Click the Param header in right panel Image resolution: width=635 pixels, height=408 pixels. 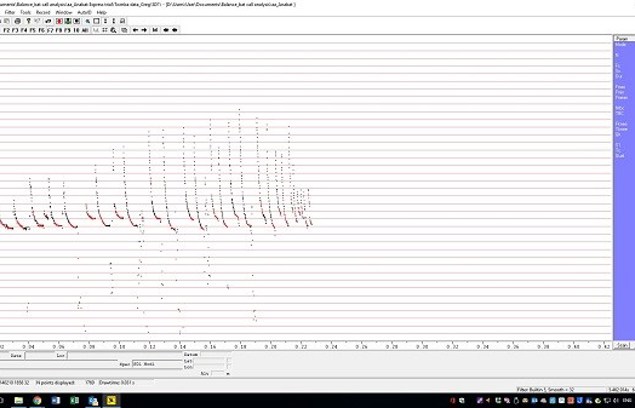(622, 38)
